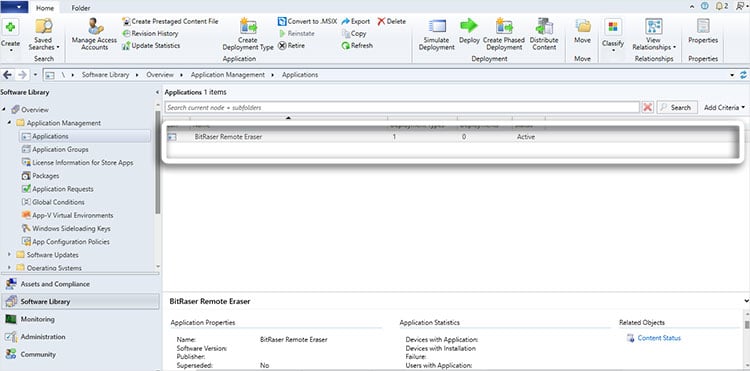
Task: Click the Retire button
Action: (291, 46)
